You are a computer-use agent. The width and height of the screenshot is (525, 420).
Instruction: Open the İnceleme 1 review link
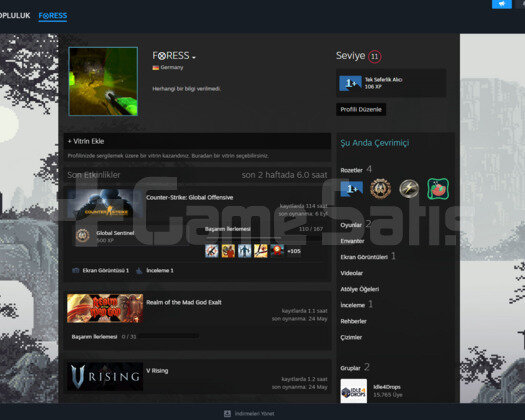pos(160,270)
